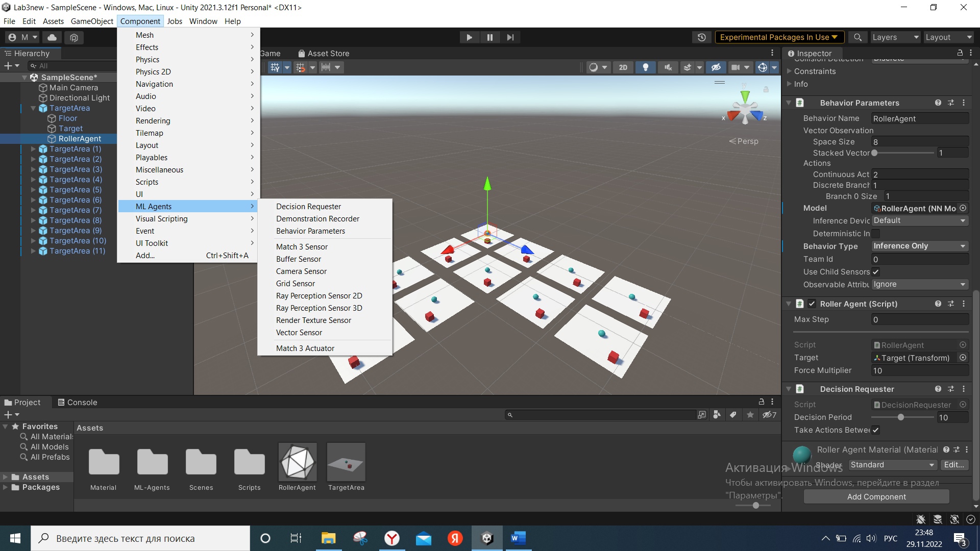Switch to the Console tab
Image resolution: width=980 pixels, height=551 pixels.
pyautogui.click(x=77, y=402)
